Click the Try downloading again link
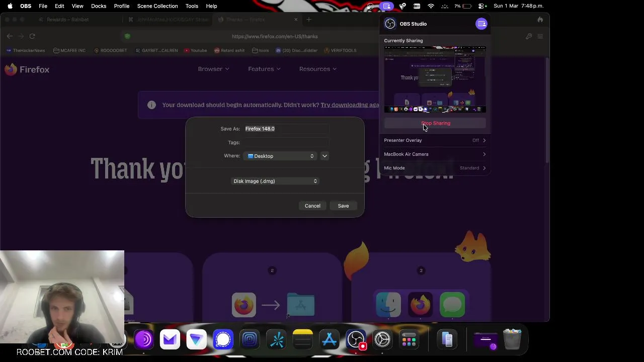The height and width of the screenshot is (362, 644). (350, 105)
